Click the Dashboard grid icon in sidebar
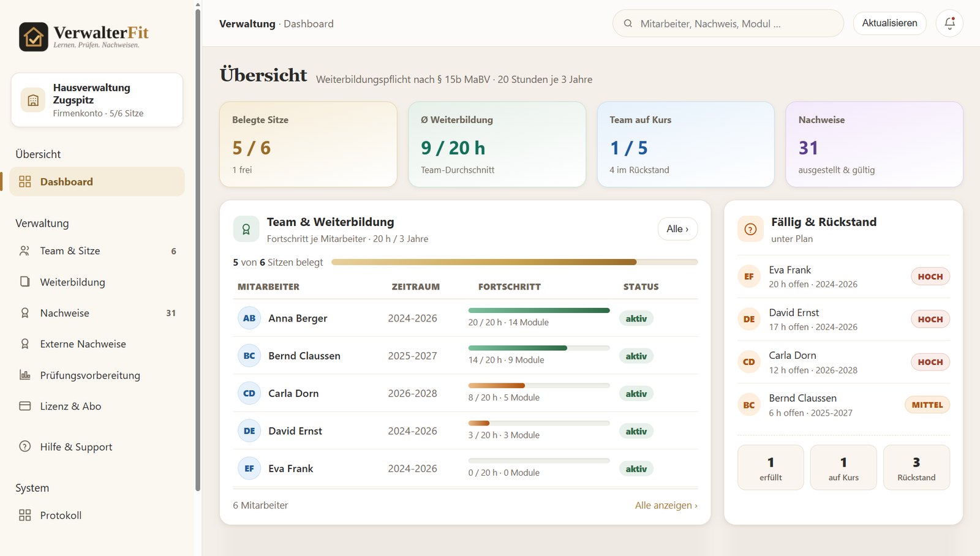980x556 pixels. coord(25,182)
